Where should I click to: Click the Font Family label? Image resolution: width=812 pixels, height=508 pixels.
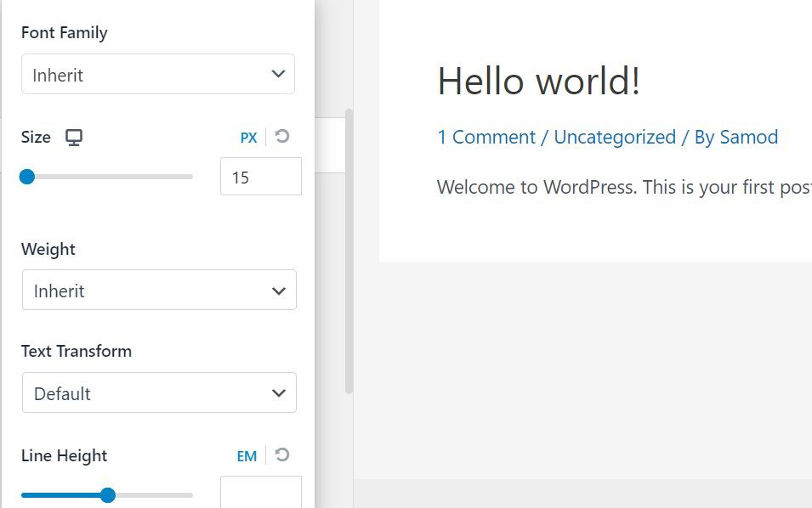[x=65, y=32]
